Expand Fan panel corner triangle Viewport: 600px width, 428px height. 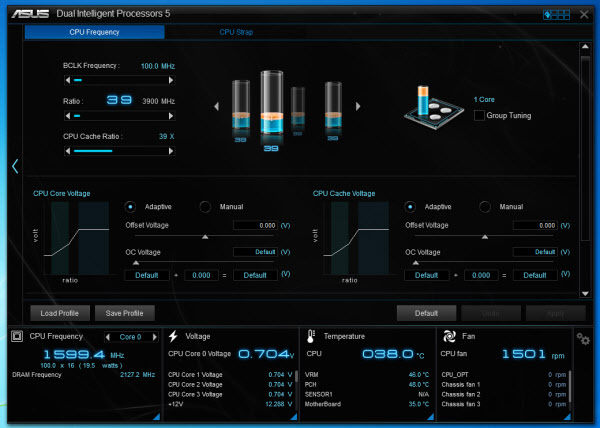pyautogui.click(x=567, y=417)
